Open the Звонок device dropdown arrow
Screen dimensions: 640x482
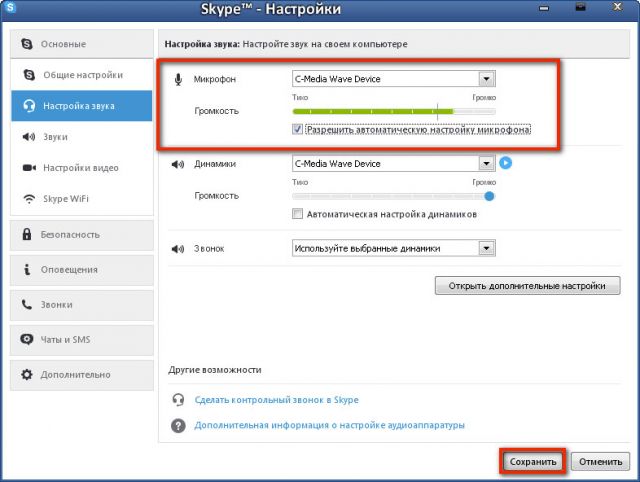(487, 248)
